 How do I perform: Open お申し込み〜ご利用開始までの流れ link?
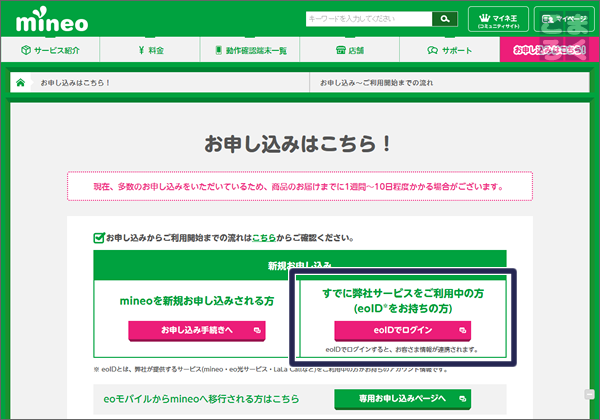pos(377,83)
